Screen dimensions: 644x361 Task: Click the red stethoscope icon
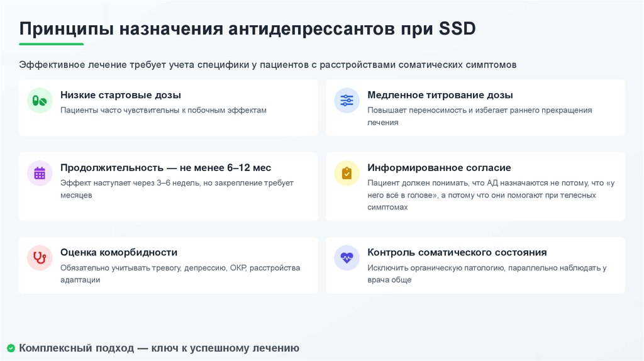click(40, 258)
